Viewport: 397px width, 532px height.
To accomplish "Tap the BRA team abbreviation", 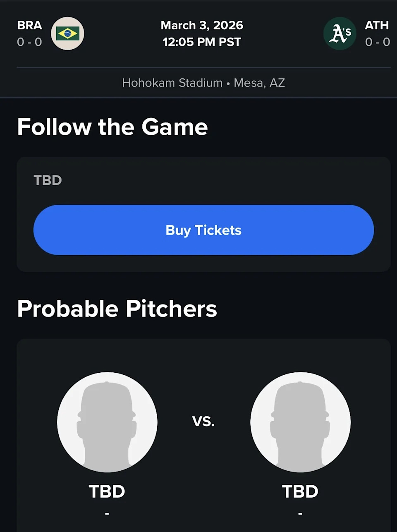I will click(29, 25).
